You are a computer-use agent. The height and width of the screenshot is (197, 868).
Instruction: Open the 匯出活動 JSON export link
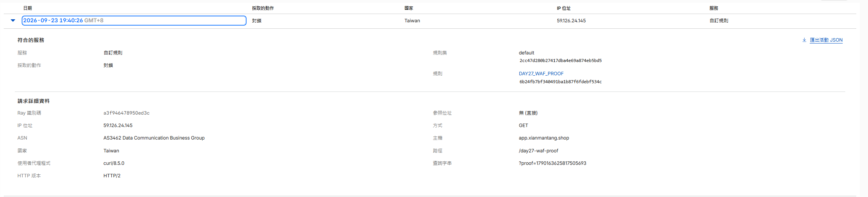pyautogui.click(x=826, y=40)
